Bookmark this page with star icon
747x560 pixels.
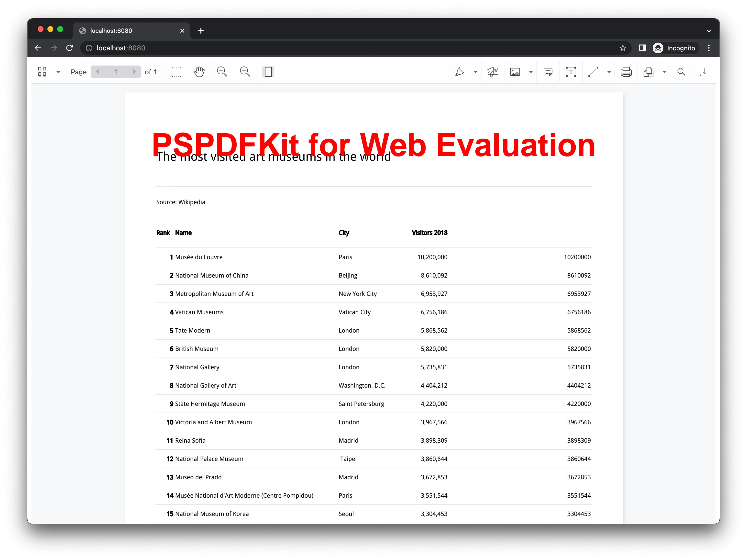[x=623, y=48]
